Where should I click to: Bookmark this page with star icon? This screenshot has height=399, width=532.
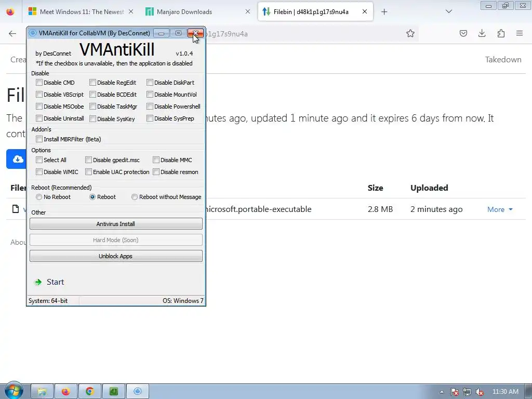[410, 33]
